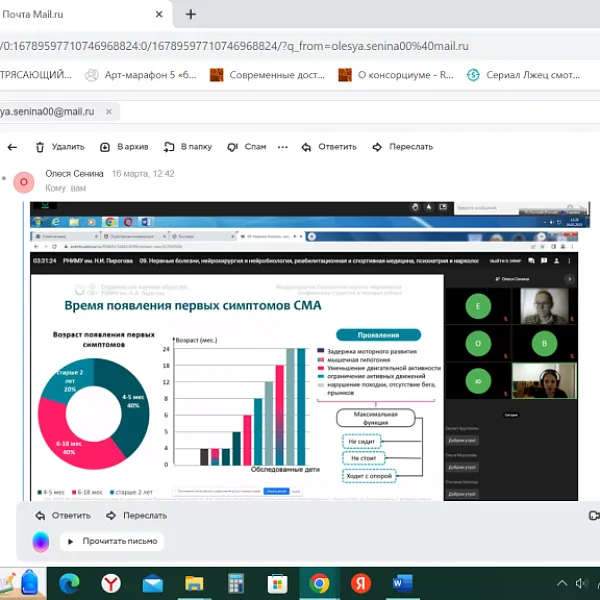
Task: Open the embedded screenshot image in the email
Action: 310,351
